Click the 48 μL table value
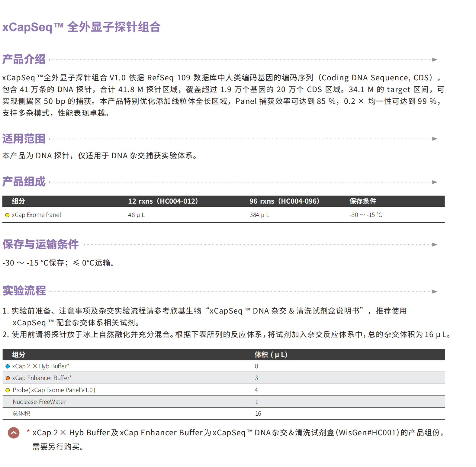 point(137,215)
